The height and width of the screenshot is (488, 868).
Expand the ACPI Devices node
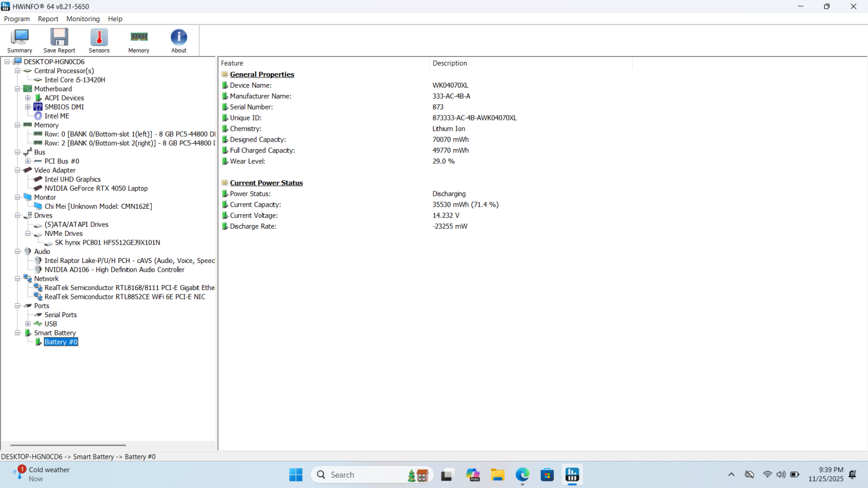[x=28, y=98]
